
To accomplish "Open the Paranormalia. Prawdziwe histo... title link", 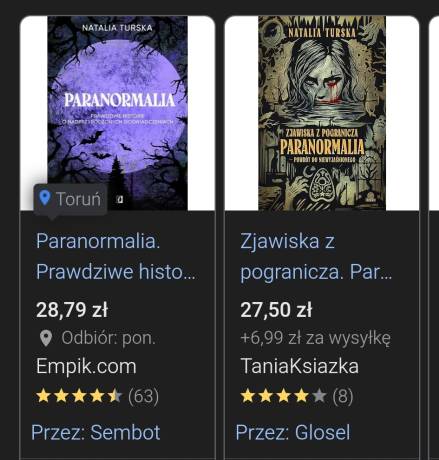I will pos(115,256).
